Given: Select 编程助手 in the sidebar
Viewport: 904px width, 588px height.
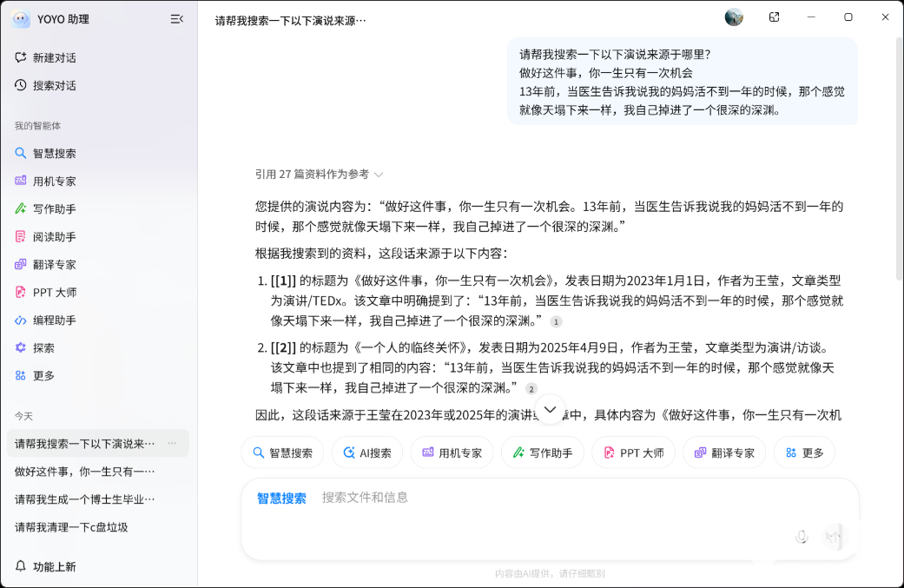Looking at the screenshot, I should click(54, 320).
